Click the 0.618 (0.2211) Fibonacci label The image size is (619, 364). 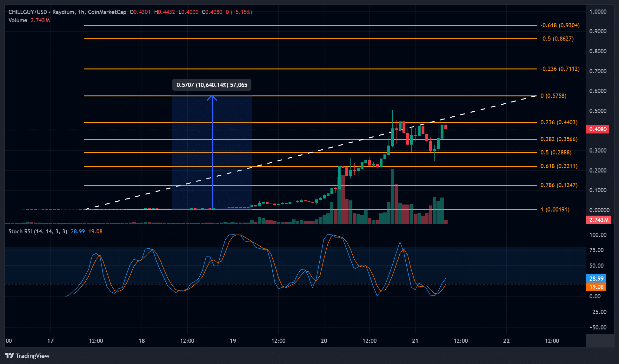pyautogui.click(x=559, y=166)
